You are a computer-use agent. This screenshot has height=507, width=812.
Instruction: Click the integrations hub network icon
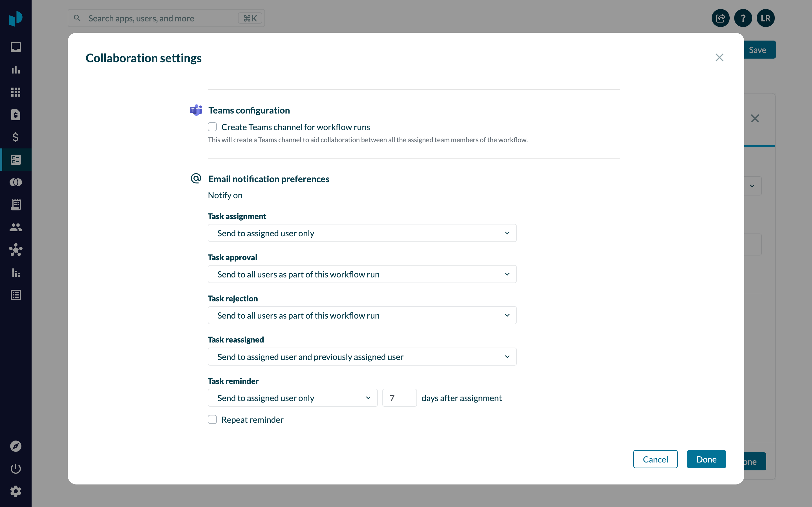click(x=16, y=250)
